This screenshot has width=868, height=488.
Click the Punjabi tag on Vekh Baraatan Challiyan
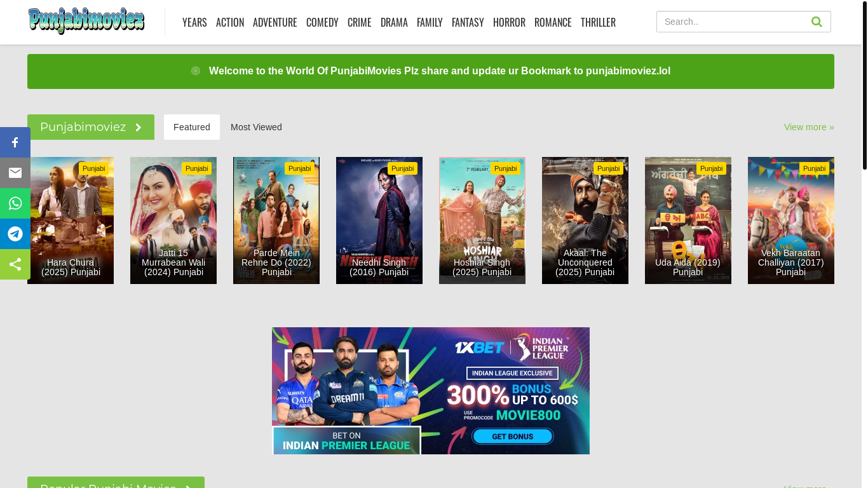(x=815, y=168)
